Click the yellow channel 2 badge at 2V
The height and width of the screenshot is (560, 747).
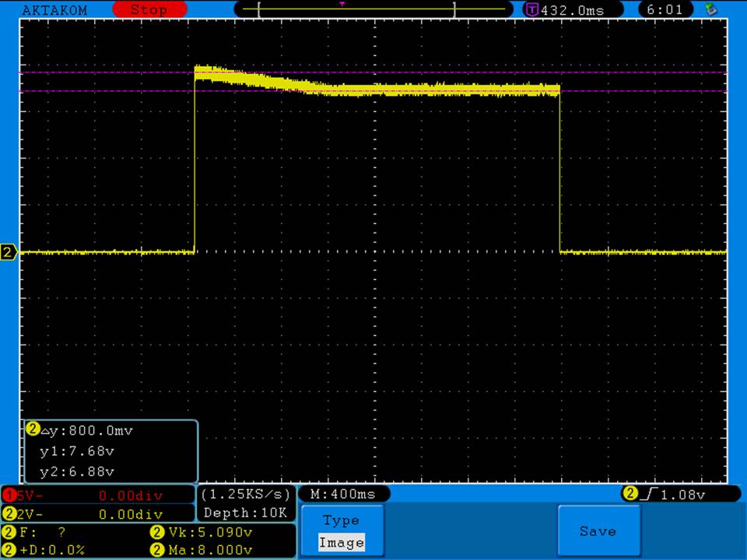[9, 514]
